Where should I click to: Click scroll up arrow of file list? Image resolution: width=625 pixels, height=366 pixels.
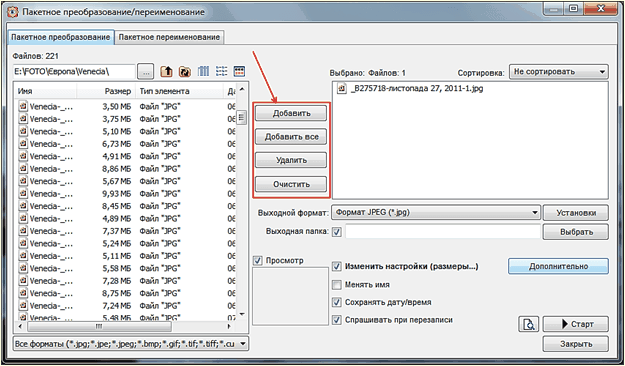[242, 90]
